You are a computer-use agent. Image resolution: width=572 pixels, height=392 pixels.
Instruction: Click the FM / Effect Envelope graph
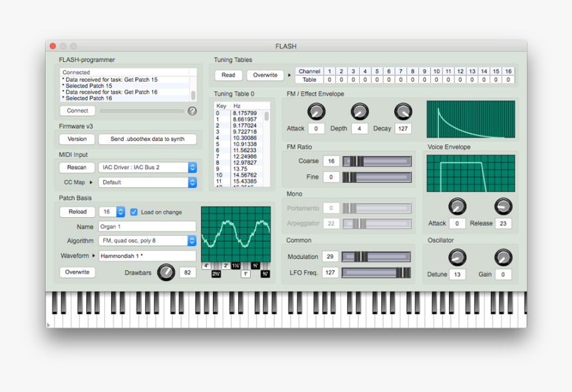point(471,119)
